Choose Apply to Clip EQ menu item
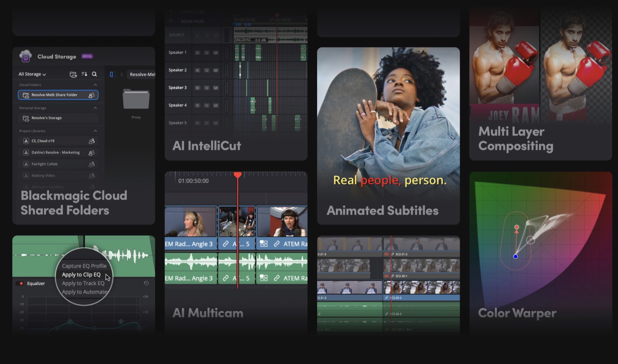The width and height of the screenshot is (618, 364). [81, 275]
